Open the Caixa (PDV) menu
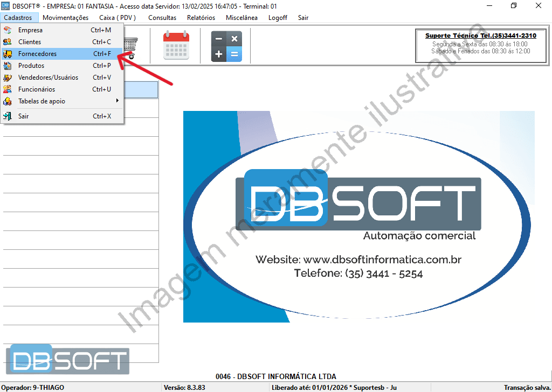 118,18
